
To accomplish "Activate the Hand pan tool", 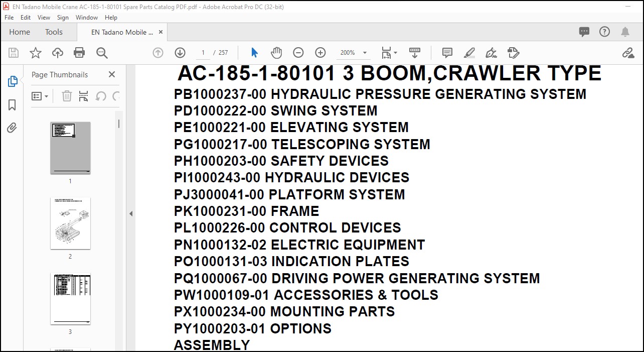I will coord(276,53).
